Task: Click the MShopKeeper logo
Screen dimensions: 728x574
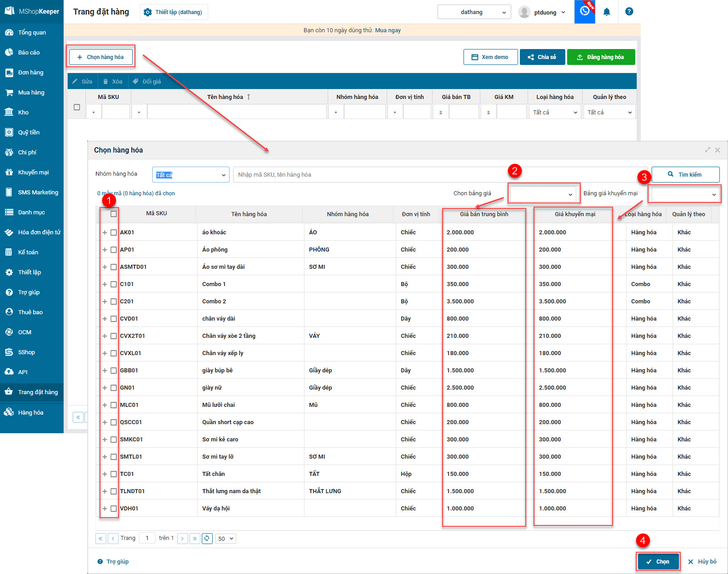Action: [x=32, y=11]
